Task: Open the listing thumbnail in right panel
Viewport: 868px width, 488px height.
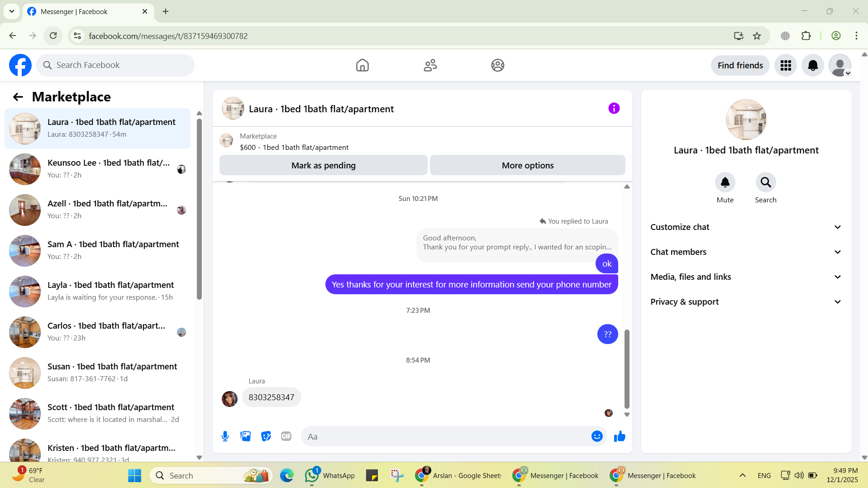Action: 746,120
